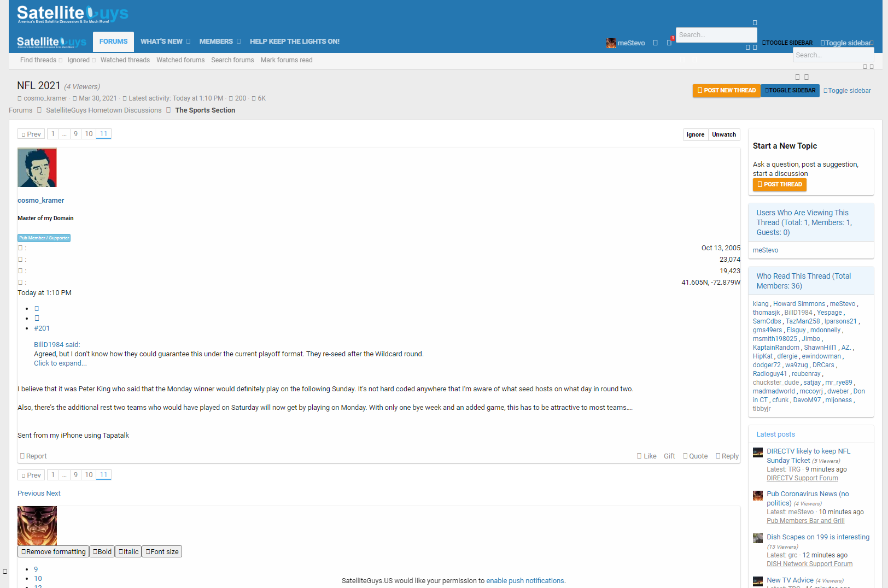Screen dimensions: 888x588
Task: Open post number #201 permalink
Action: 42,328
